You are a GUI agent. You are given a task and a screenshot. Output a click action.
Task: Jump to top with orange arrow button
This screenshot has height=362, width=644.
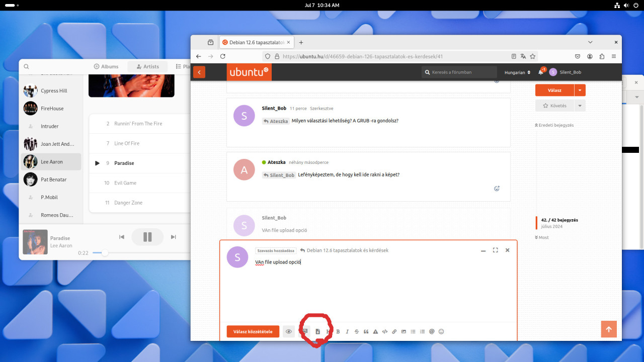(x=609, y=329)
